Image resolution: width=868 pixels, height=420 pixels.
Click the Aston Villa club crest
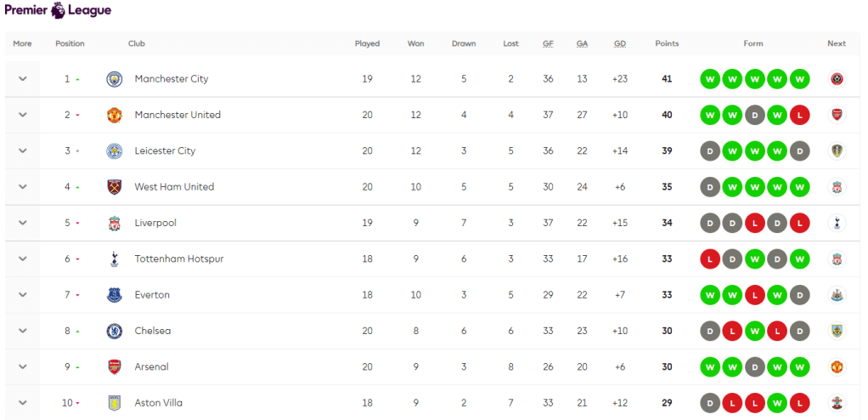(x=115, y=403)
